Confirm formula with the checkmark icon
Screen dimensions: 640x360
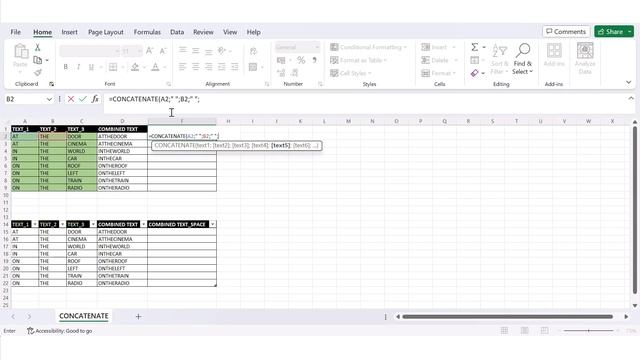coord(83,99)
